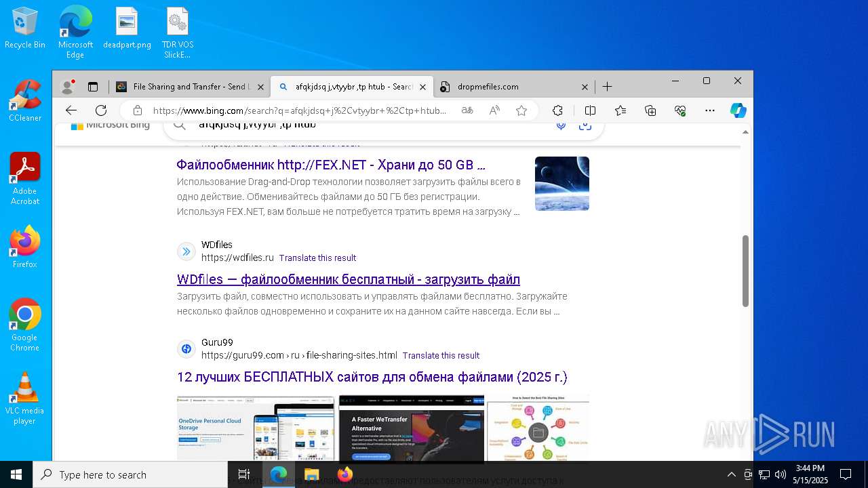The width and height of the screenshot is (868, 488).
Task: Open the FEX.NET space thumbnail
Action: click(x=562, y=184)
